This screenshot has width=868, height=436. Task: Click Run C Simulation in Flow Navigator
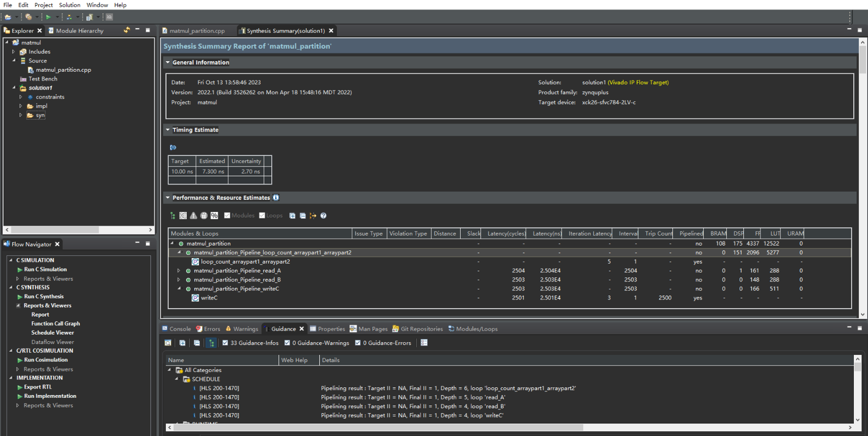tap(45, 269)
